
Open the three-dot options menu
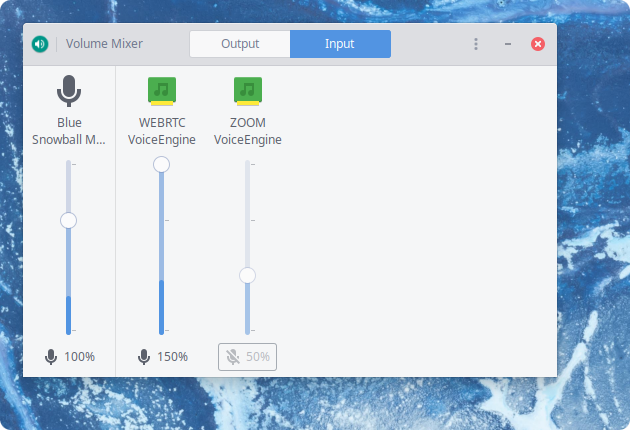tap(476, 44)
